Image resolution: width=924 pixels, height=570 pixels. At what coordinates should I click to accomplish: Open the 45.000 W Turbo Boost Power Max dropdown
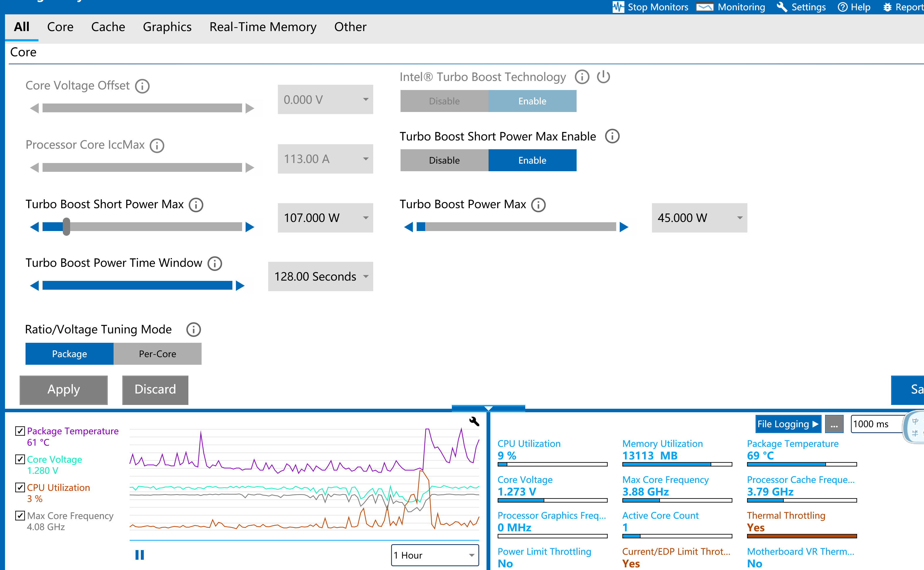coord(699,218)
